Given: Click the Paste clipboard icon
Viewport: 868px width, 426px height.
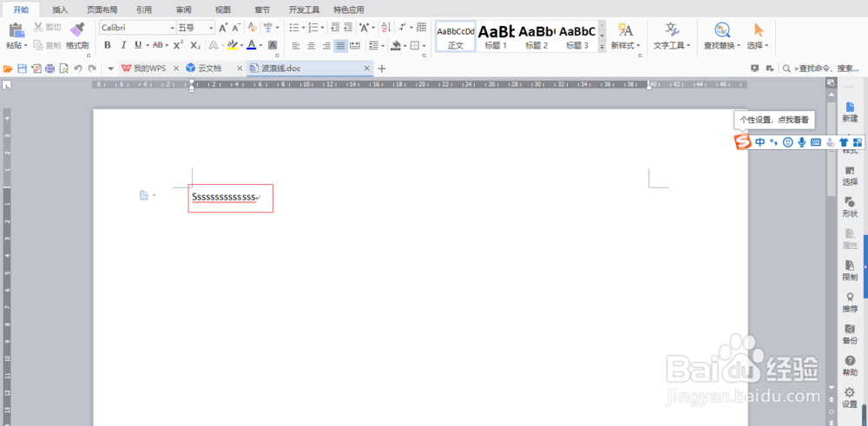Looking at the screenshot, I should [x=16, y=30].
